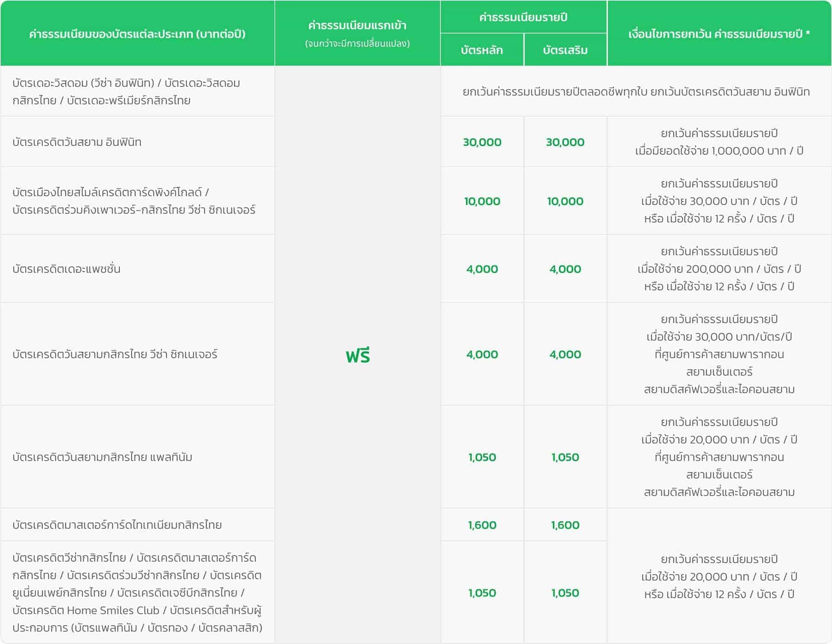This screenshot has height=644, width=832.
Task: Click the 1,600 fee under บัตรเสริม
Action: coord(565,525)
